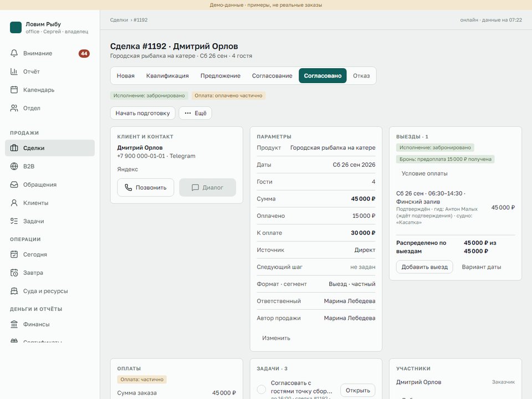Click the Клиенты person icon
Viewport: 532px width, 399px height.
[14, 203]
